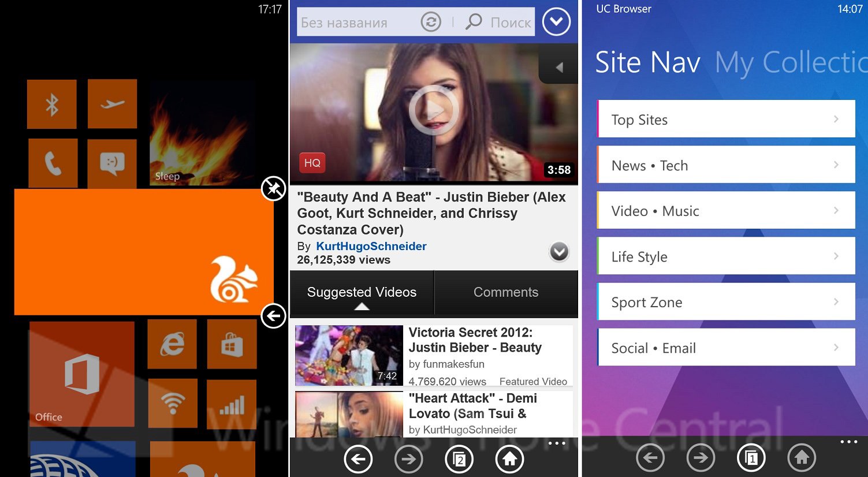Open the round dropdown next to search
This screenshot has height=477, width=868.
click(556, 22)
